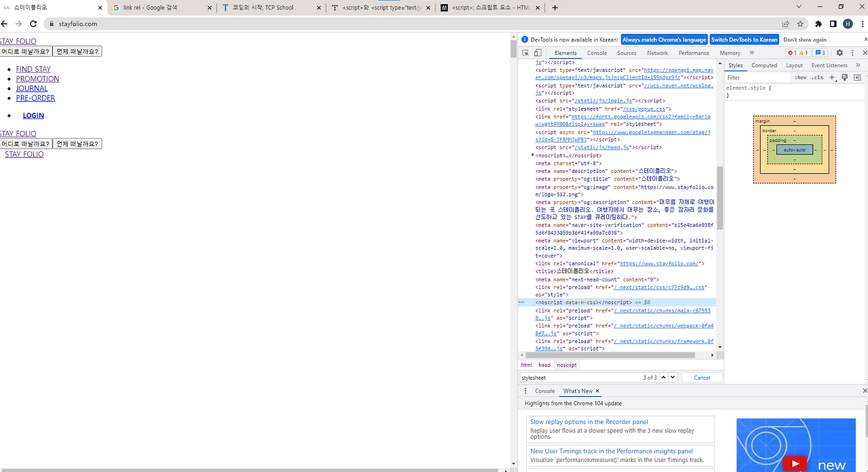Open the PROMOTION link
The image size is (868, 472).
click(37, 79)
